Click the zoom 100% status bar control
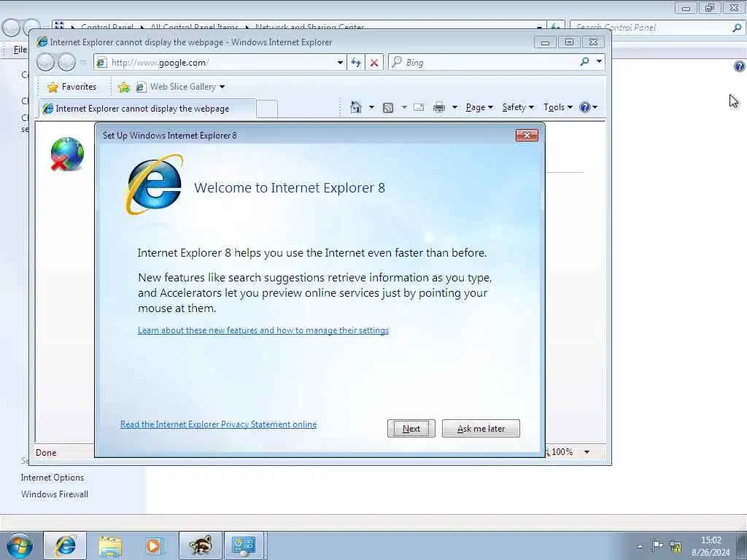This screenshot has width=747, height=560. coord(561,452)
